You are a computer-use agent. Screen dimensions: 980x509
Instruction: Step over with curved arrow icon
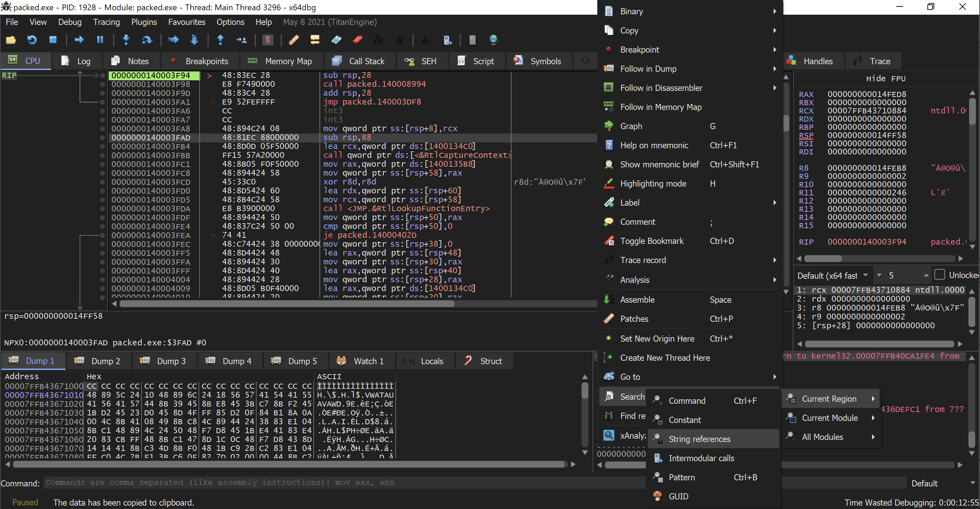[147, 40]
